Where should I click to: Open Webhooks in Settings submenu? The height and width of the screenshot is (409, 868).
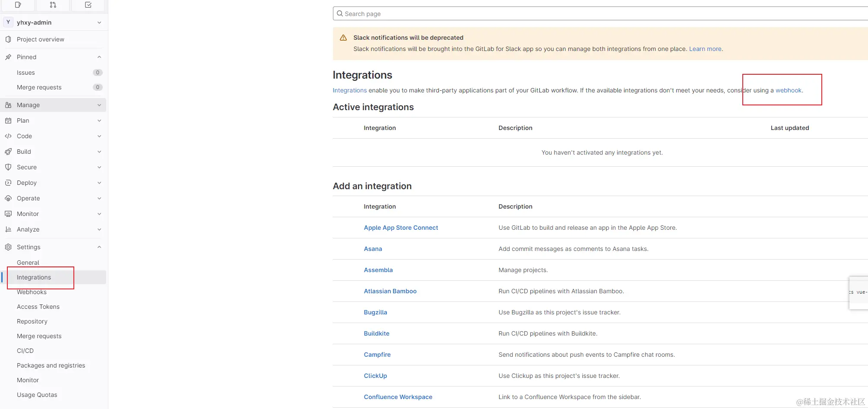tap(32, 292)
